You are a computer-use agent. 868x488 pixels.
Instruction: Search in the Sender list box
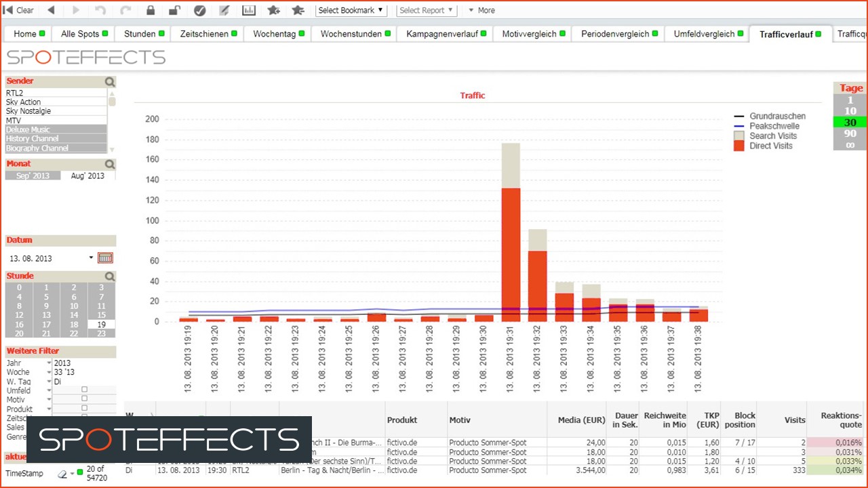click(110, 82)
